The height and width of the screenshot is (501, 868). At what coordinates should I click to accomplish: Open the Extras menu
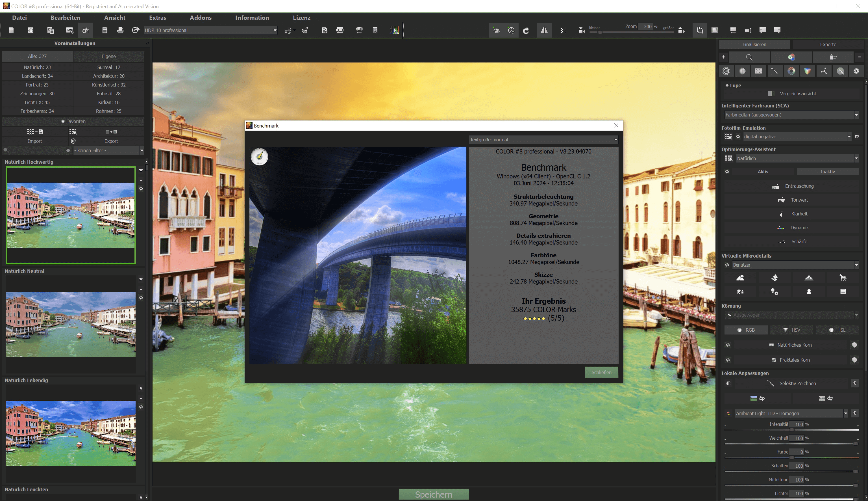pyautogui.click(x=157, y=18)
